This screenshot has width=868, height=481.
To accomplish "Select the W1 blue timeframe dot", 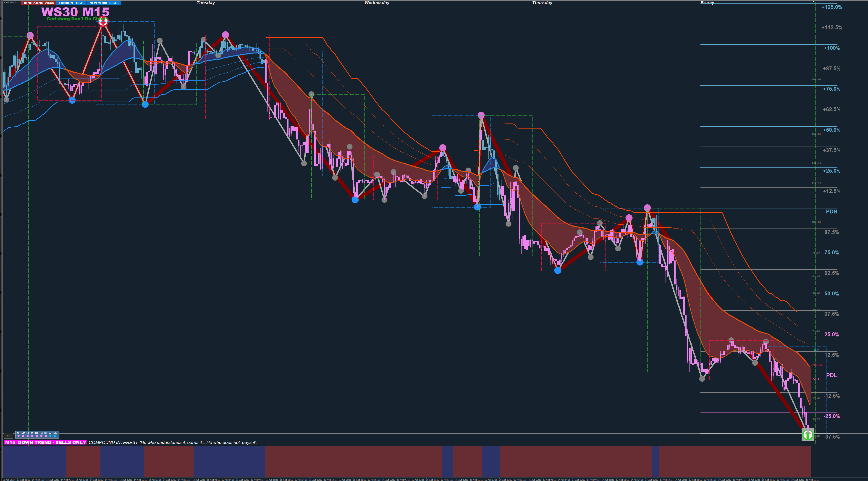I will tap(50, 436).
